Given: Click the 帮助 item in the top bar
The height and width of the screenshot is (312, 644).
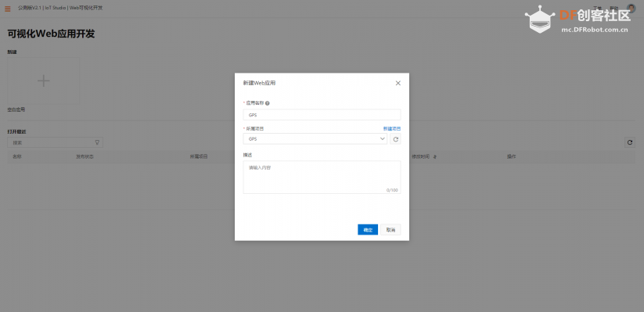Looking at the screenshot, I should pos(614,8).
